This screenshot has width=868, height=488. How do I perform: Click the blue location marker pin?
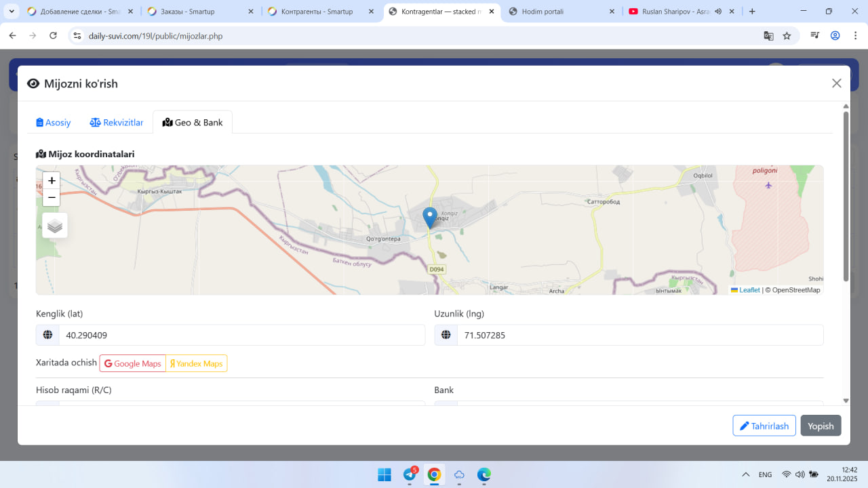tap(429, 217)
